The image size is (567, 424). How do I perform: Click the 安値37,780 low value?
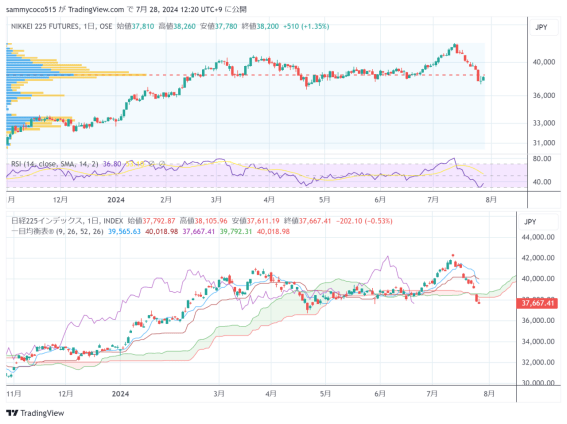coord(219,26)
